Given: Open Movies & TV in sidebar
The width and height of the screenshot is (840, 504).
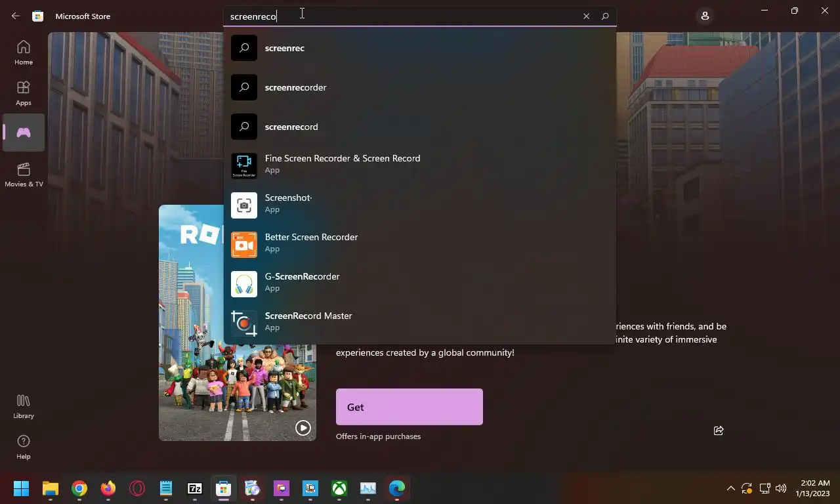Looking at the screenshot, I should coord(24,175).
